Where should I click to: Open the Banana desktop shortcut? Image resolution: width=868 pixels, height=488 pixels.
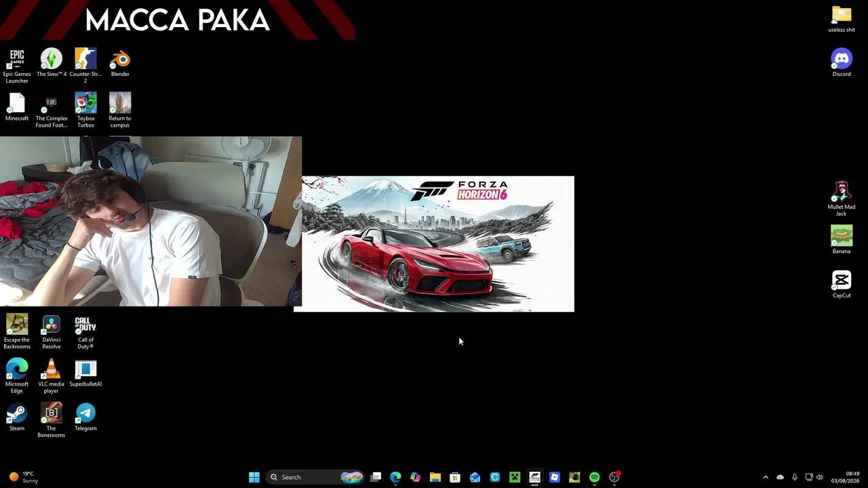tap(842, 241)
